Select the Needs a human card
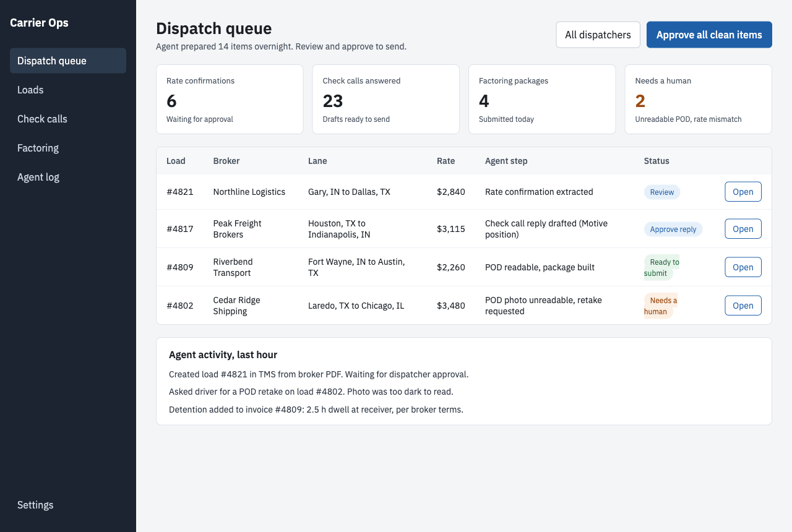The image size is (792, 532). point(698,99)
